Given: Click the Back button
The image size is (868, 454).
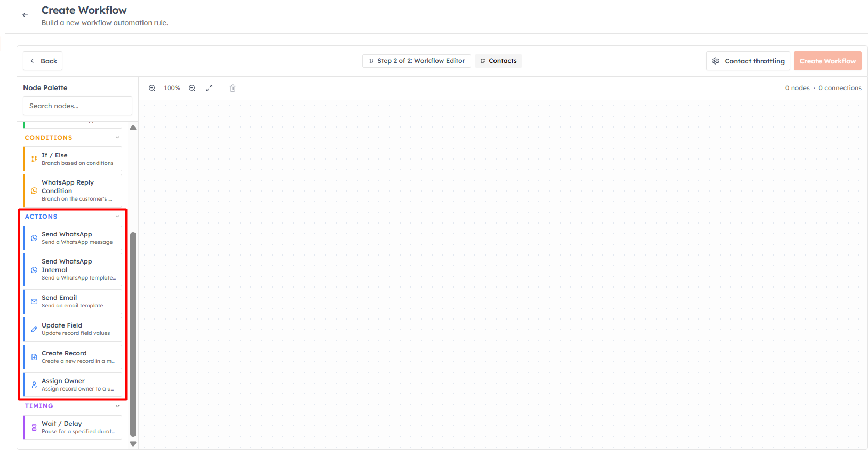Looking at the screenshot, I should [x=43, y=61].
